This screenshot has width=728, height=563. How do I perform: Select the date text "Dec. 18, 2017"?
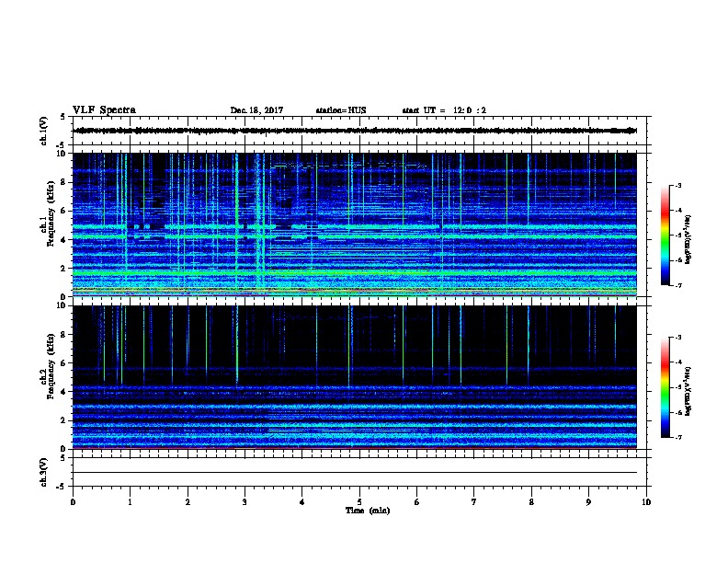[256, 110]
